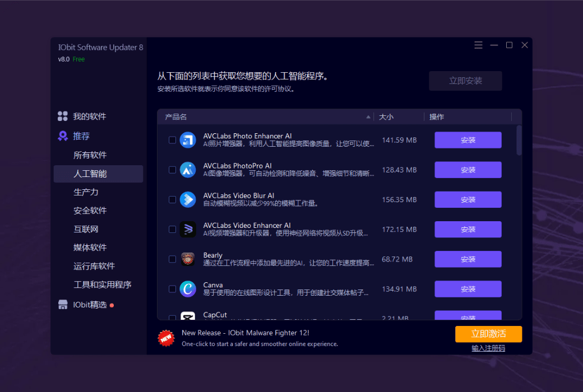The height and width of the screenshot is (392, 583).
Task: Check the Canva checkbox
Action: 172,289
